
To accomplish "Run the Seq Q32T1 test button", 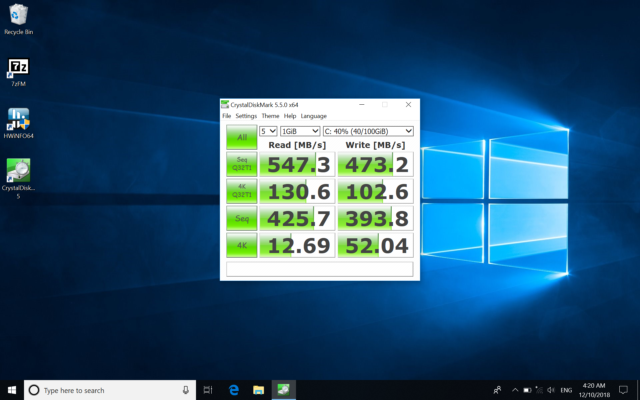I will [x=242, y=164].
